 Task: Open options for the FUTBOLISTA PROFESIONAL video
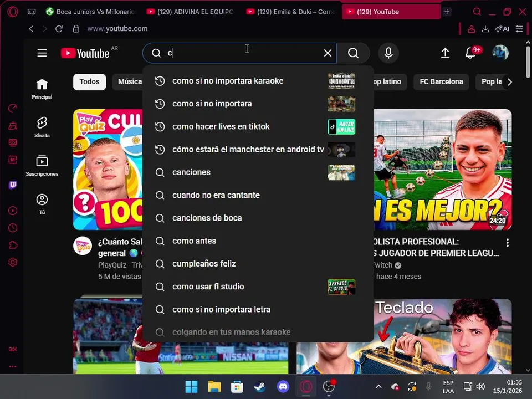click(x=507, y=243)
